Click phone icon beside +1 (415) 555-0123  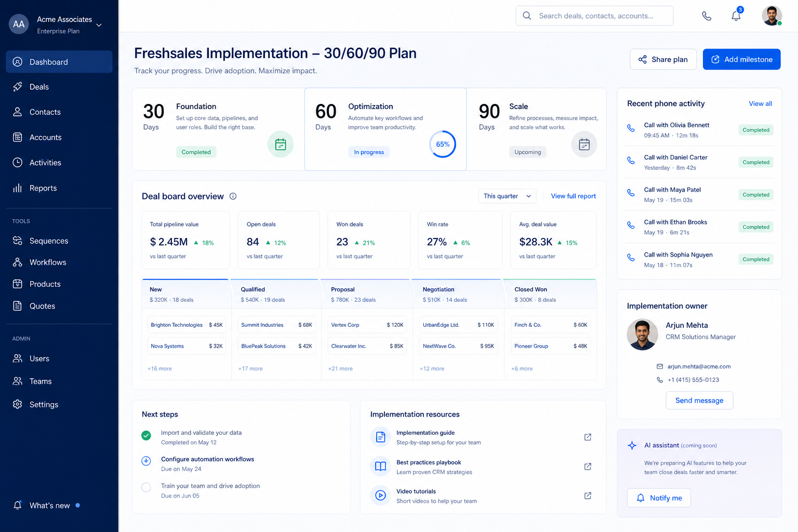pyautogui.click(x=660, y=380)
